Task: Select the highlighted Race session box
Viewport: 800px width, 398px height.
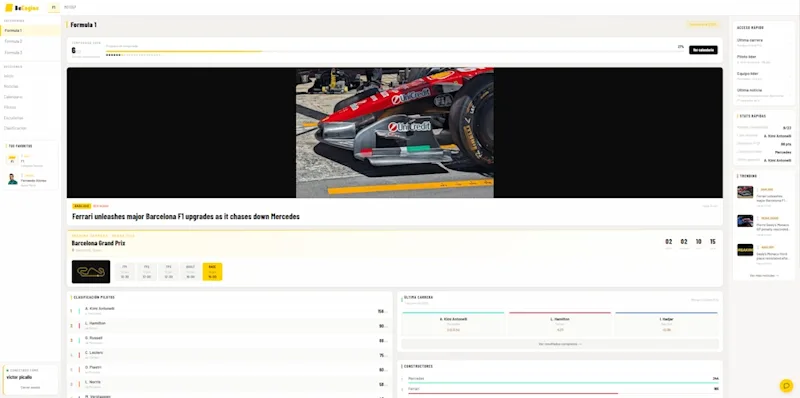Action: point(212,271)
